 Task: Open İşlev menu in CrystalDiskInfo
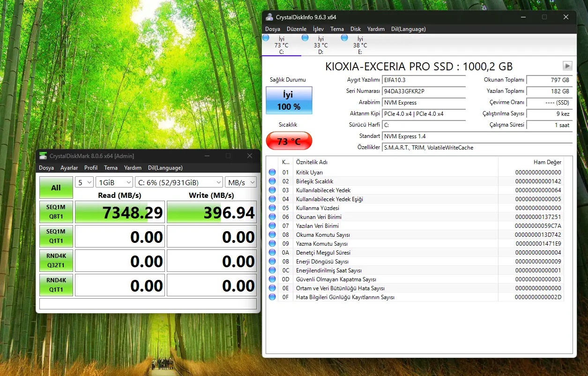pyautogui.click(x=318, y=29)
